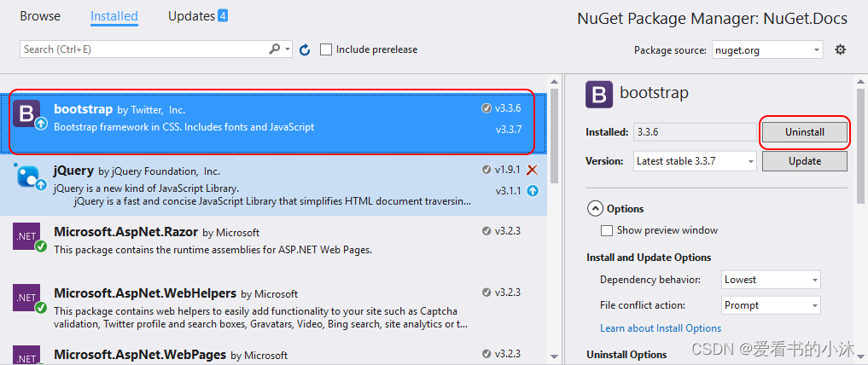The image size is (868, 365).
Task: Open Version selection dropdown
Action: click(x=695, y=161)
